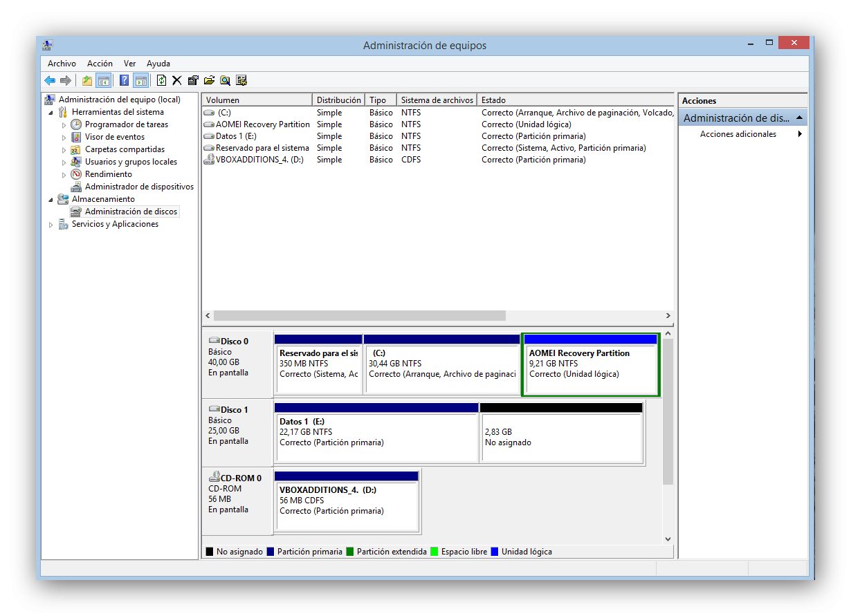Collapse Administración de dis... actions section arrow
The width and height of the screenshot is (851, 616).
tap(799, 118)
